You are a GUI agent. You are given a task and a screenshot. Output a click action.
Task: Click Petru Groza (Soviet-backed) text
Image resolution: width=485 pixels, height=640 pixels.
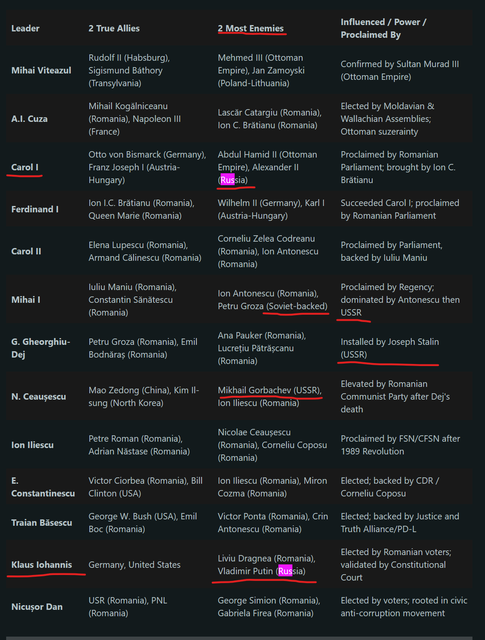coord(272,306)
